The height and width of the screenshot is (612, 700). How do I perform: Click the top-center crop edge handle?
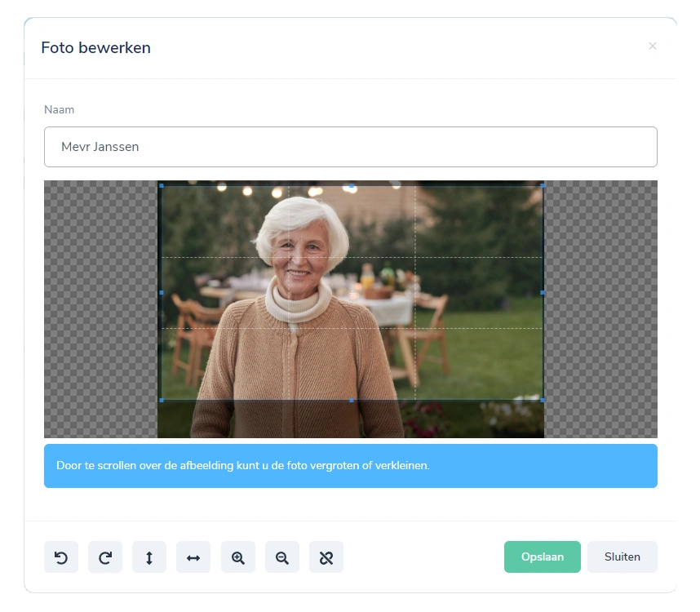(352, 186)
